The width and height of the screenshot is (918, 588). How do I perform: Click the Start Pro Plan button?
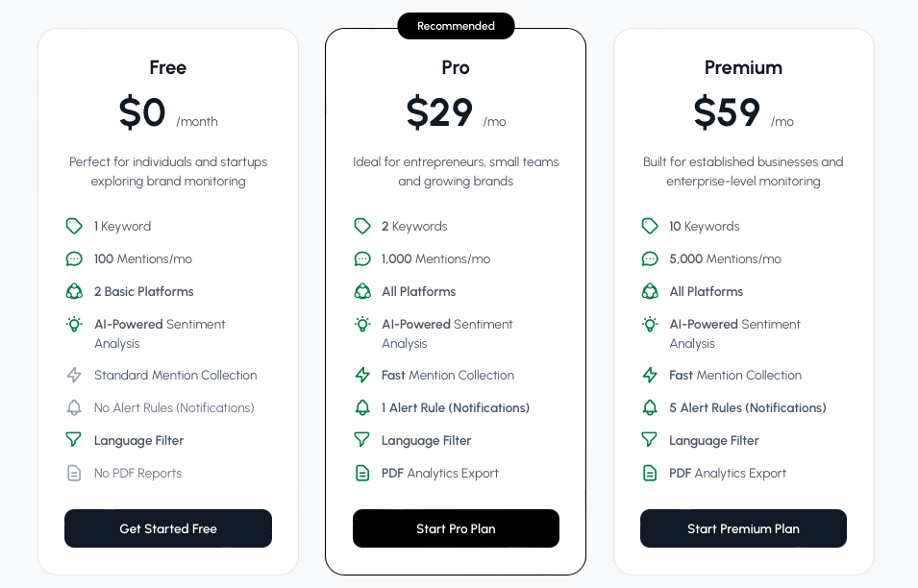456,528
